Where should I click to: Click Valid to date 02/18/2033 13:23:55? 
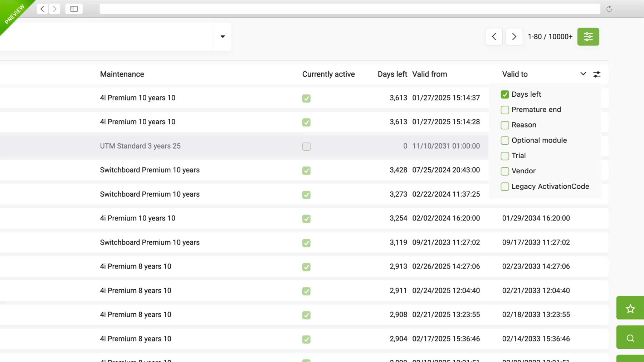click(x=536, y=315)
